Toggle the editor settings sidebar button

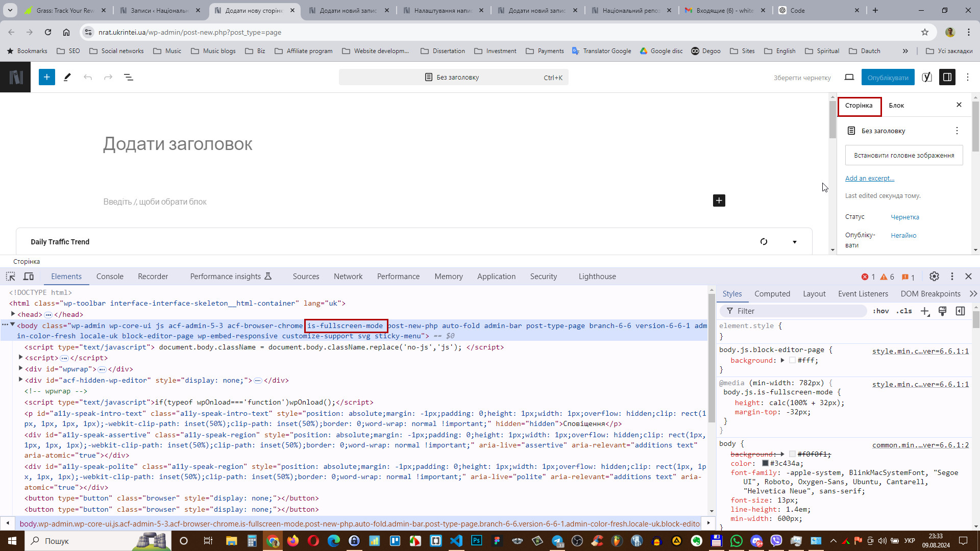947,77
